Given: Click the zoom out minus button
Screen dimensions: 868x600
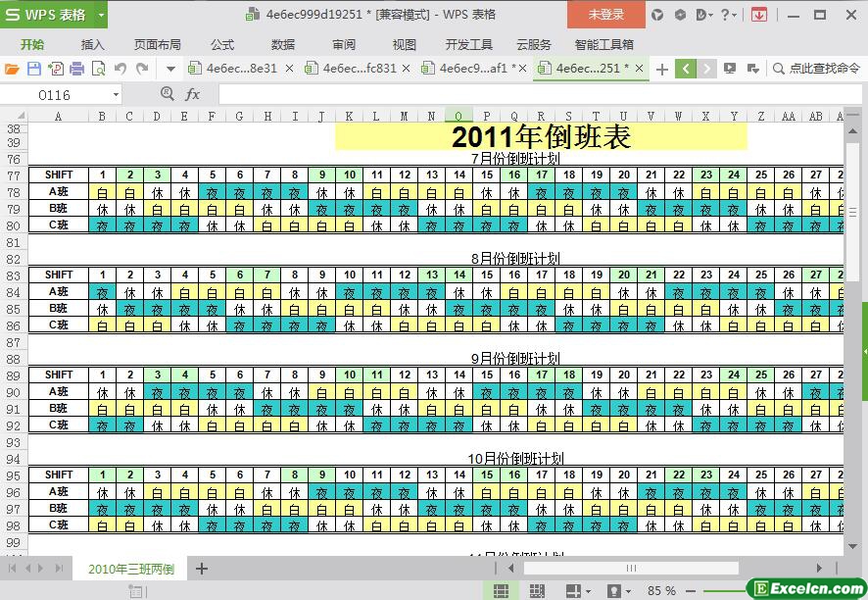Looking at the screenshot, I should point(691,591).
